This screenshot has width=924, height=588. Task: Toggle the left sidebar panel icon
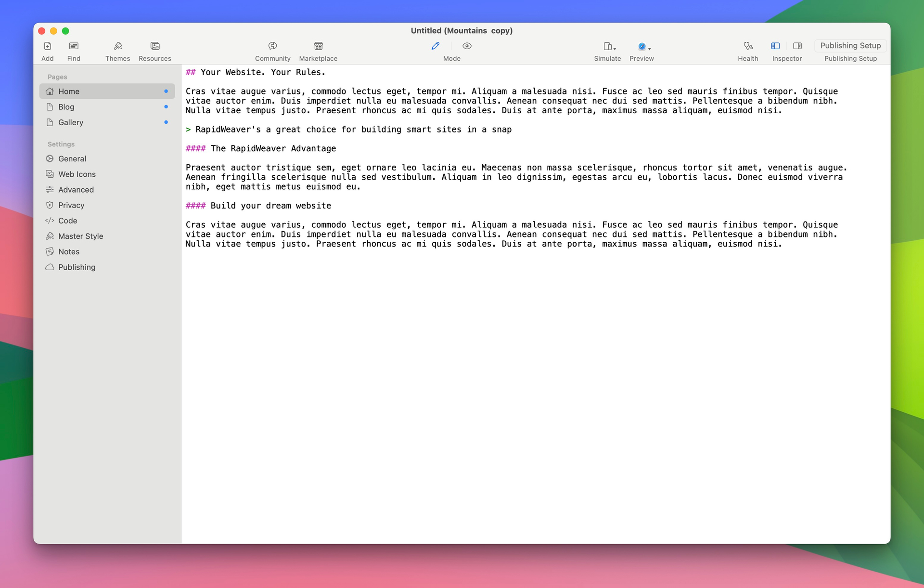pos(775,46)
